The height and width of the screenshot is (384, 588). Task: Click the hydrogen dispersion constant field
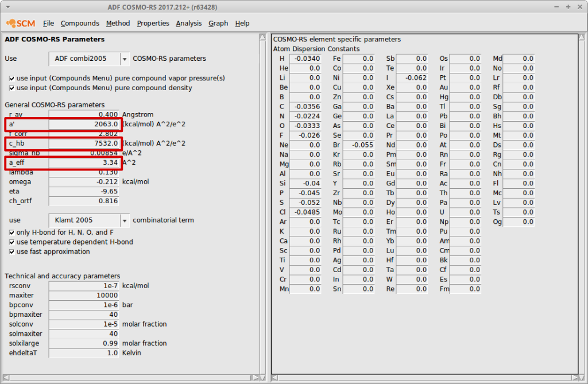click(305, 58)
